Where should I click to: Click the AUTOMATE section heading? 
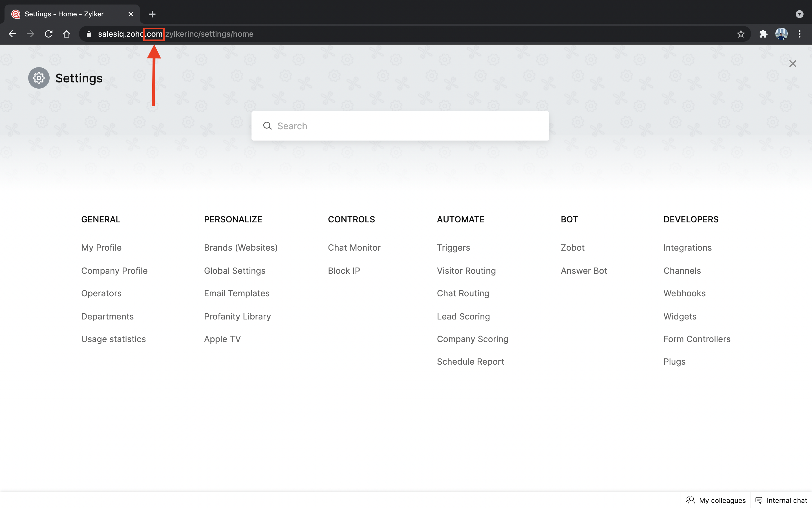460,219
